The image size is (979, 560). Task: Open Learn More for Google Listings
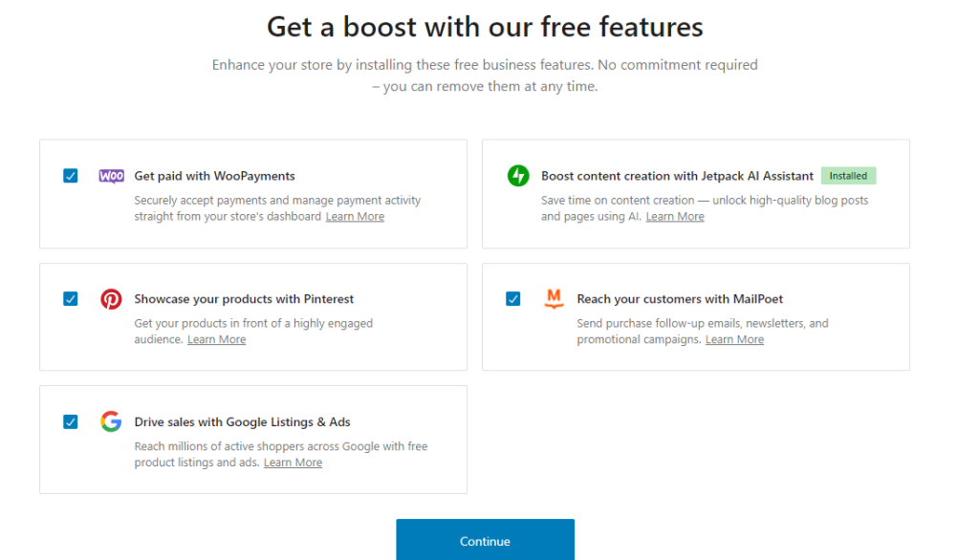[x=293, y=463]
